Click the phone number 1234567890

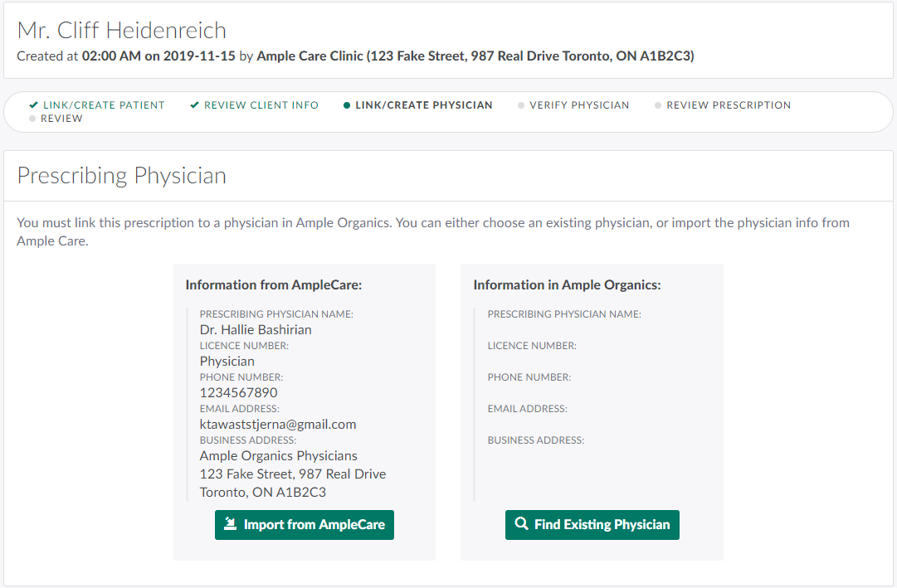pyautogui.click(x=238, y=392)
